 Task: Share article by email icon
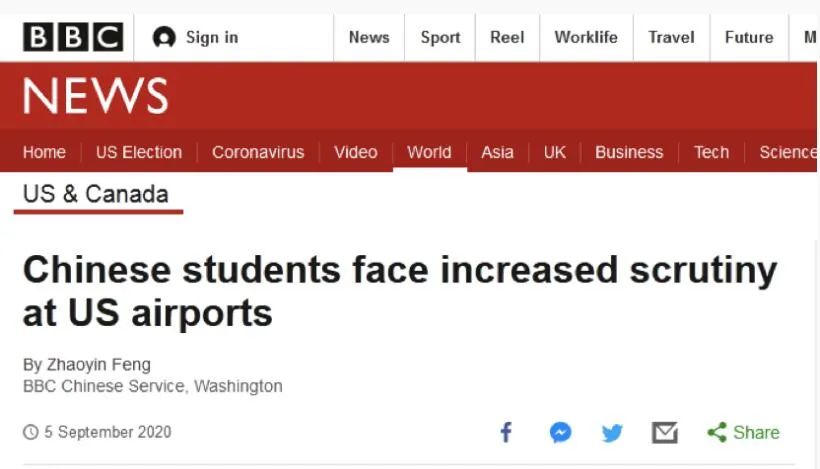(x=665, y=433)
